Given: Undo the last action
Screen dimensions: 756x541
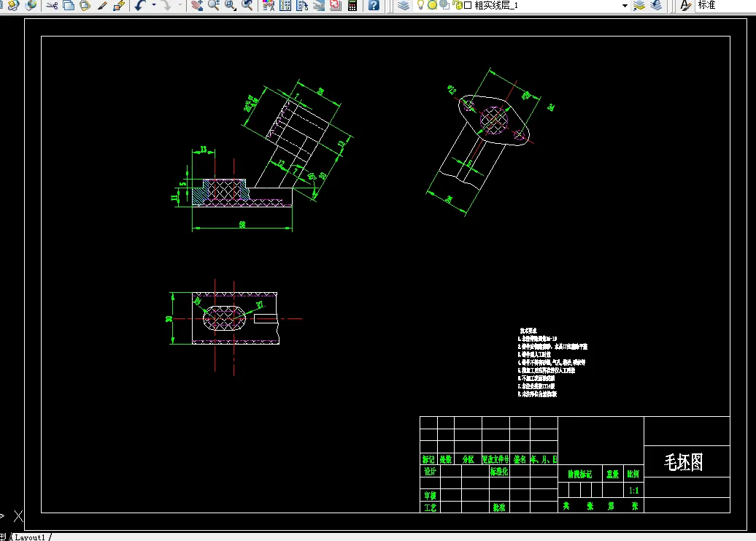Looking at the screenshot, I should [x=140, y=5].
